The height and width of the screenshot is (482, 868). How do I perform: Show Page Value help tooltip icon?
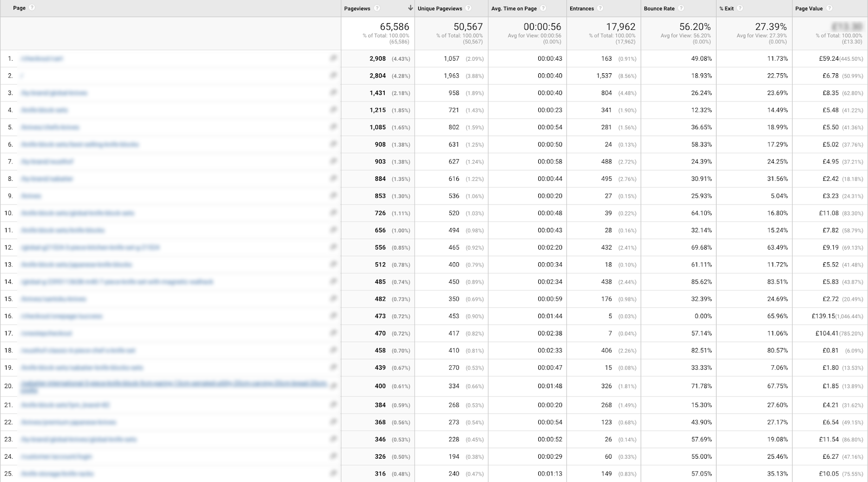point(829,8)
